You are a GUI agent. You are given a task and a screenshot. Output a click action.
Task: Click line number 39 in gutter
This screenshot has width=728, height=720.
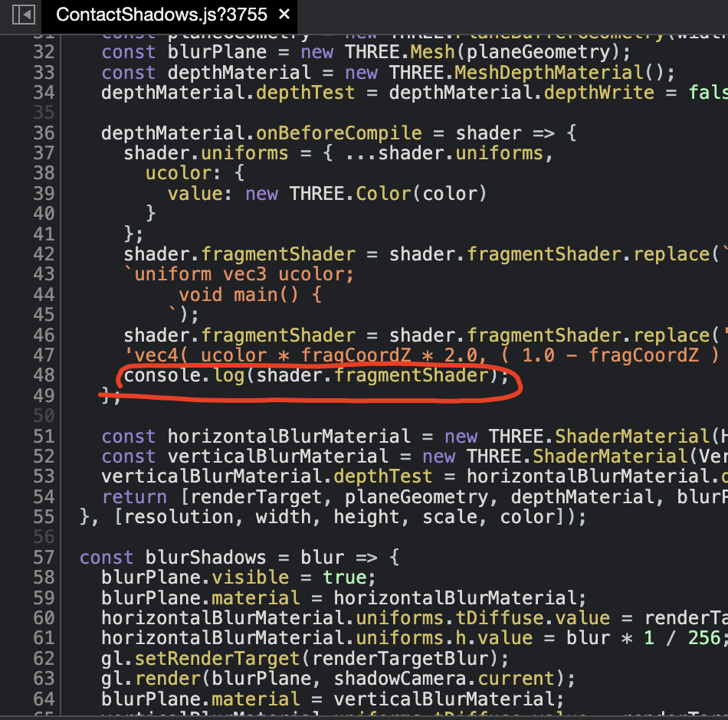44,194
